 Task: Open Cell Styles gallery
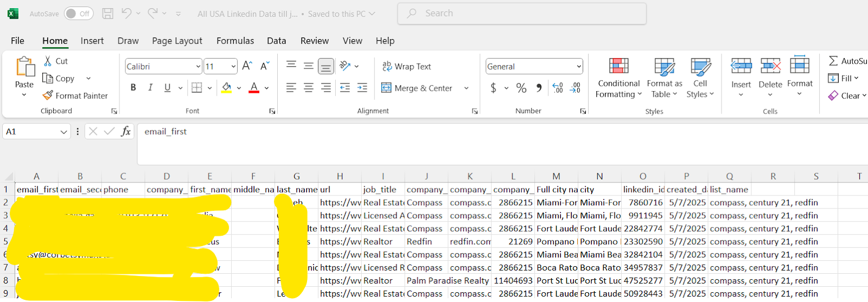click(700, 78)
